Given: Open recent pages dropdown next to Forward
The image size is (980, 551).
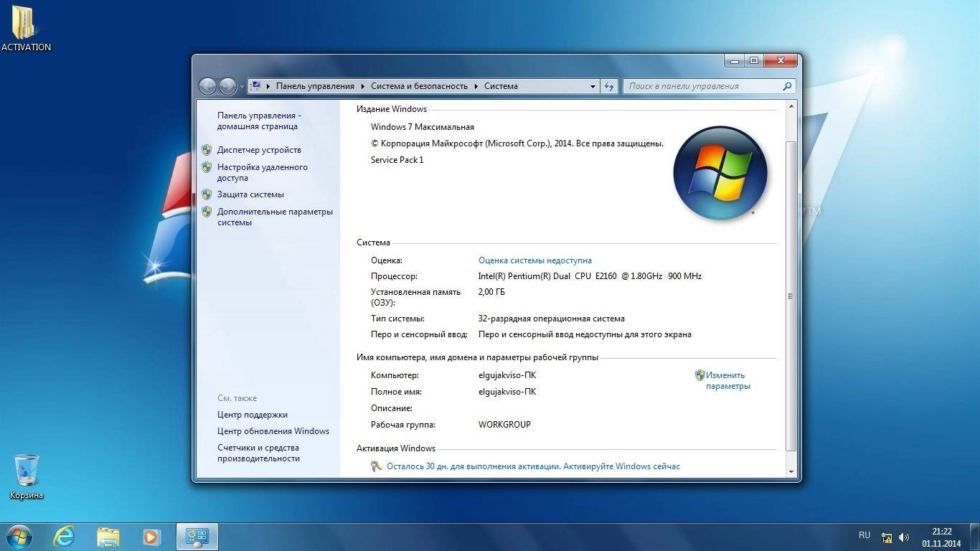Looking at the screenshot, I should 242,87.
